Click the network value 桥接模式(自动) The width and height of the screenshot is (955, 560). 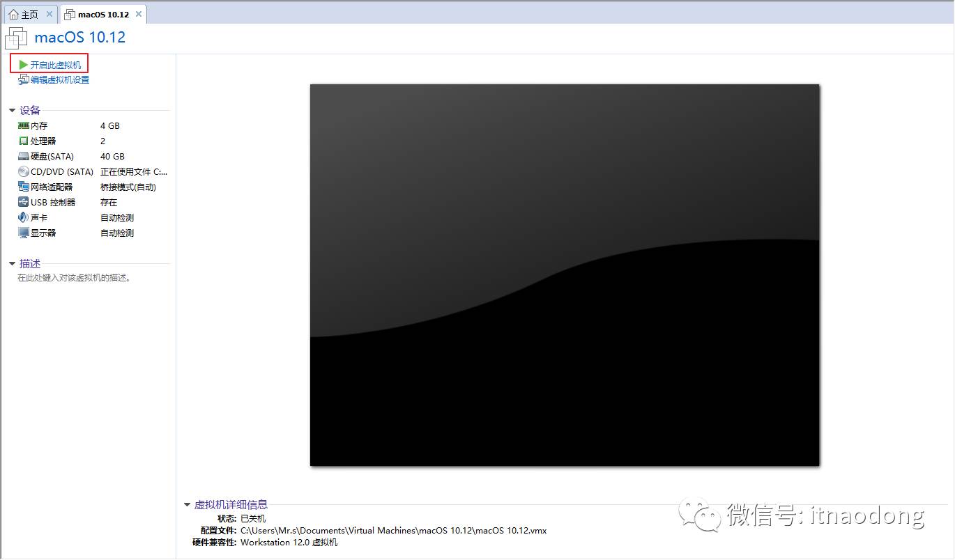pos(128,187)
